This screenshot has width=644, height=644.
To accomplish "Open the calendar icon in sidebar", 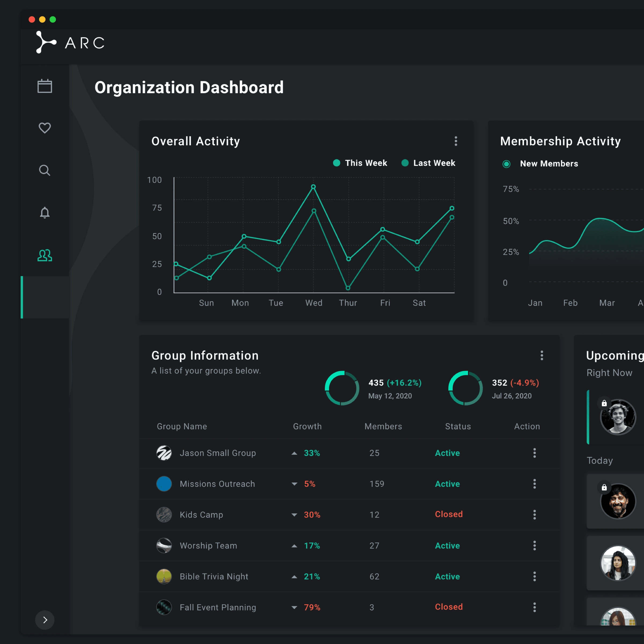I will (45, 86).
